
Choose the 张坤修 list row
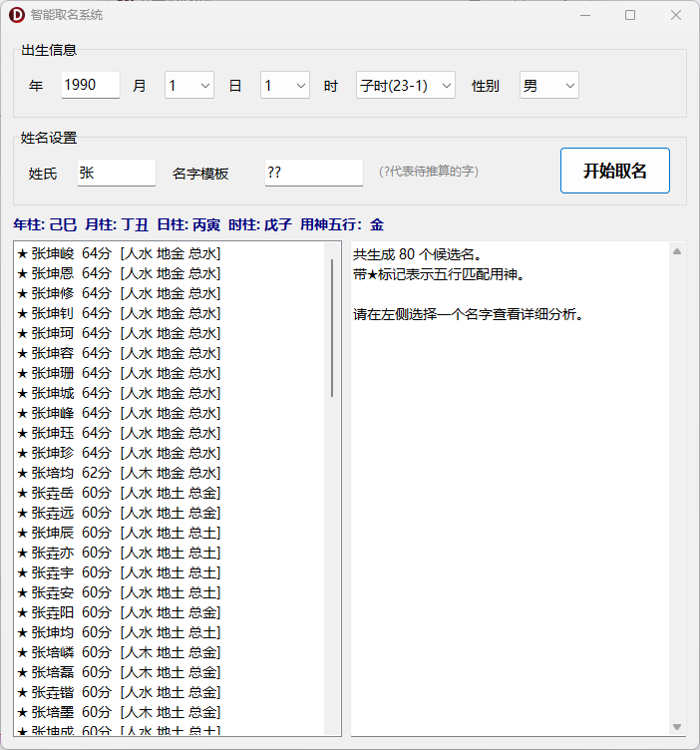170,293
